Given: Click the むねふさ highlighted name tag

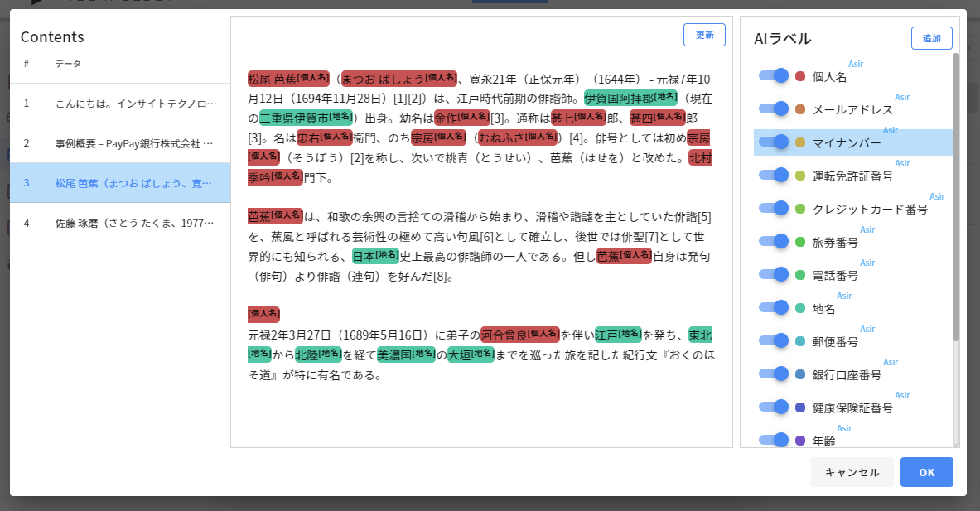Looking at the screenshot, I should coord(518,137).
